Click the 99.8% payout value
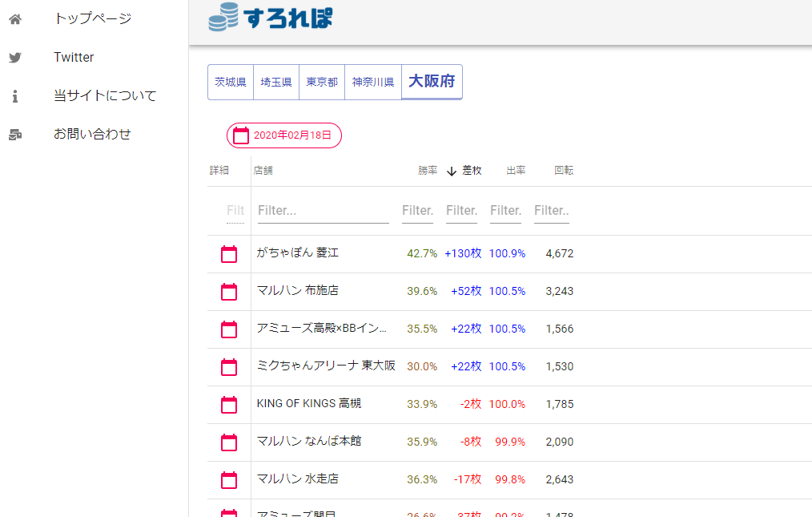 pos(510,479)
